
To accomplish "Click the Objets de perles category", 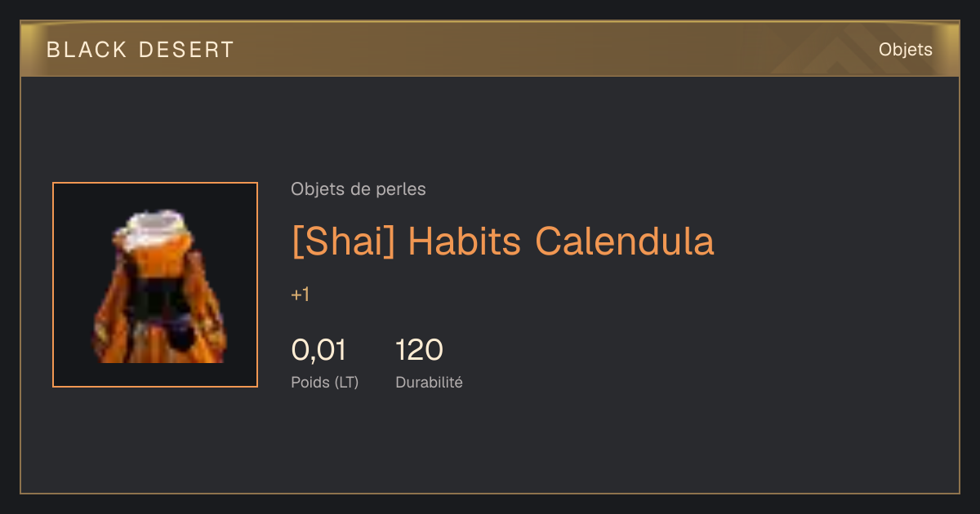I will 359,189.
